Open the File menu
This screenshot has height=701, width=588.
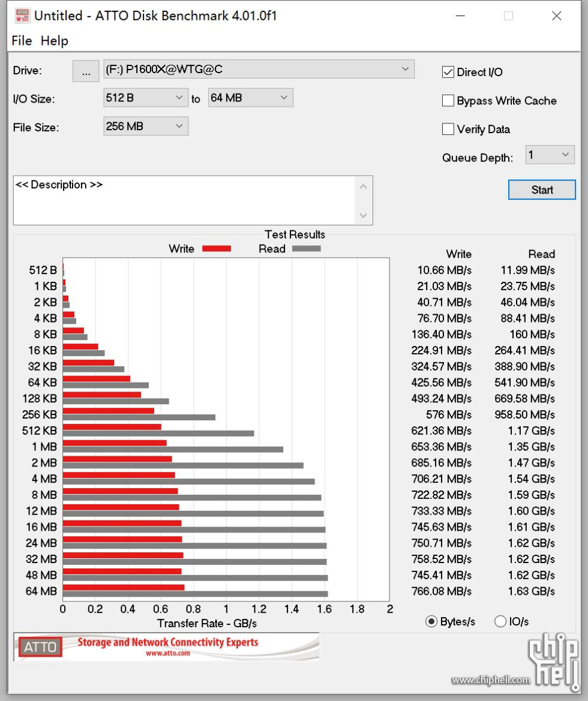point(22,41)
